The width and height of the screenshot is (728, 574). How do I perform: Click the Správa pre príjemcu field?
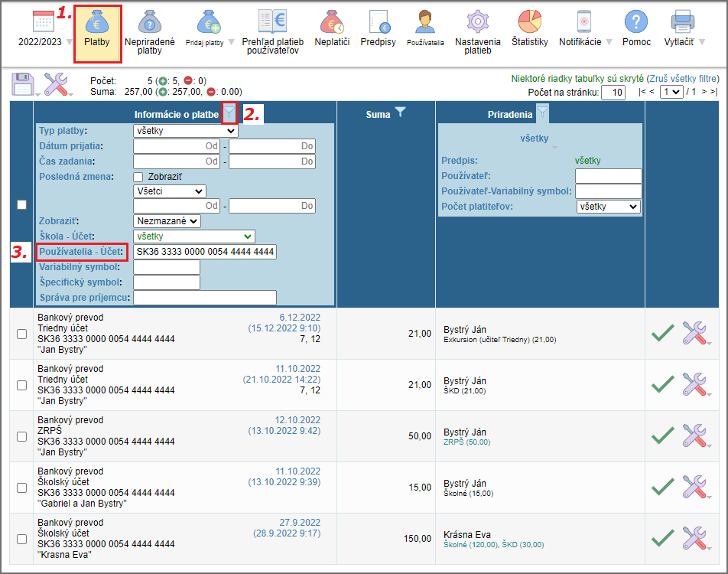(x=205, y=298)
